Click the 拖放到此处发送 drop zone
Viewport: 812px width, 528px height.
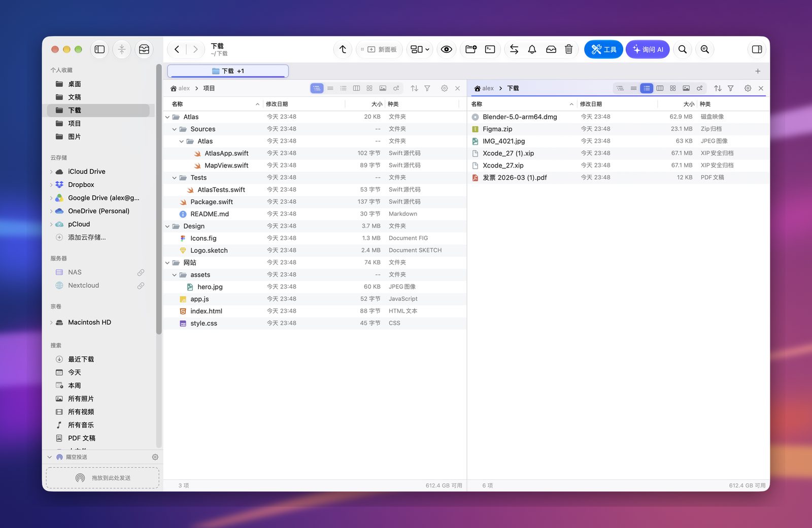pyautogui.click(x=103, y=478)
